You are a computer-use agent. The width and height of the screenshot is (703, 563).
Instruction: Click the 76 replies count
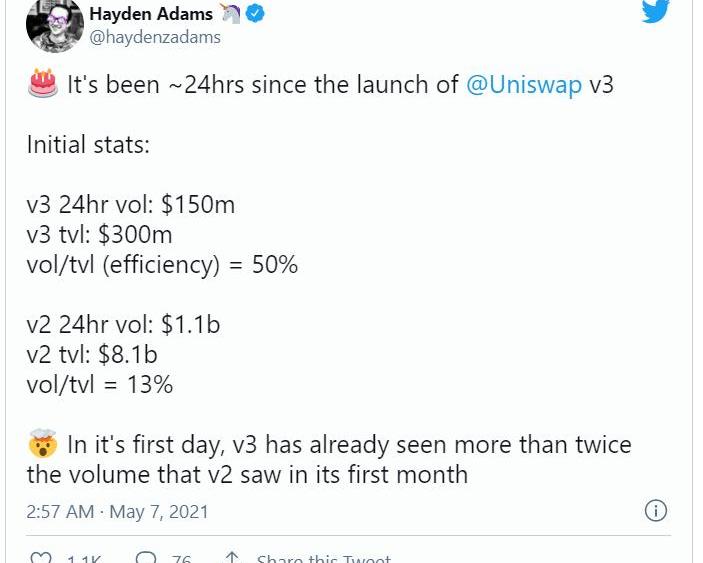coord(181,559)
